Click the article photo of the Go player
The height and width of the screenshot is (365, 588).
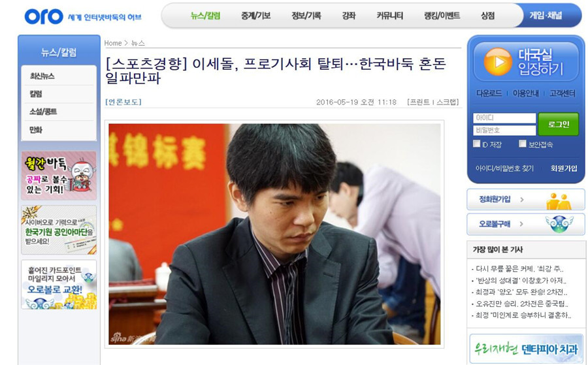pyautogui.click(x=274, y=234)
